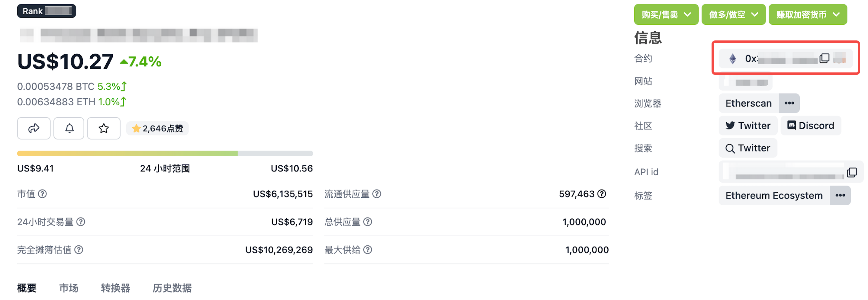The width and height of the screenshot is (868, 300).
Task: Open the Discord community link
Action: tap(810, 126)
